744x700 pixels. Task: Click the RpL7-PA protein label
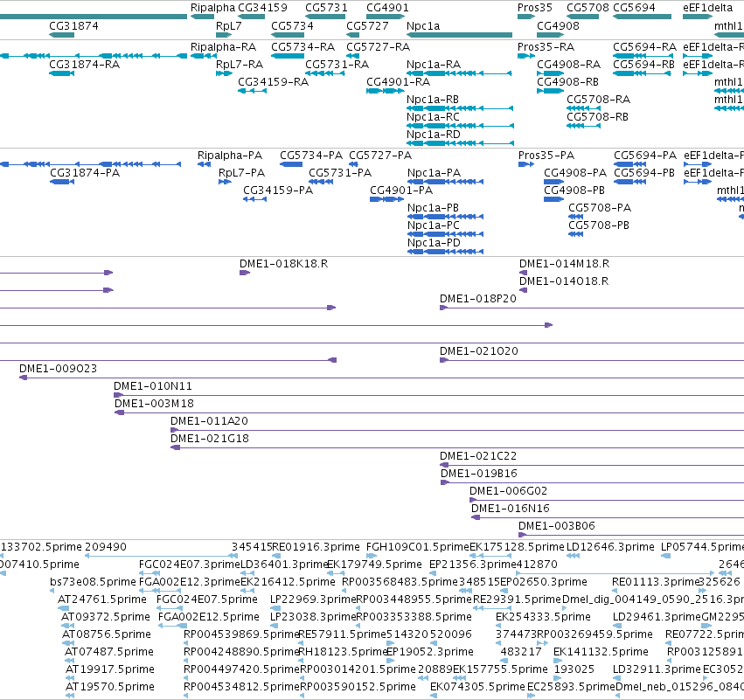pyautogui.click(x=241, y=173)
